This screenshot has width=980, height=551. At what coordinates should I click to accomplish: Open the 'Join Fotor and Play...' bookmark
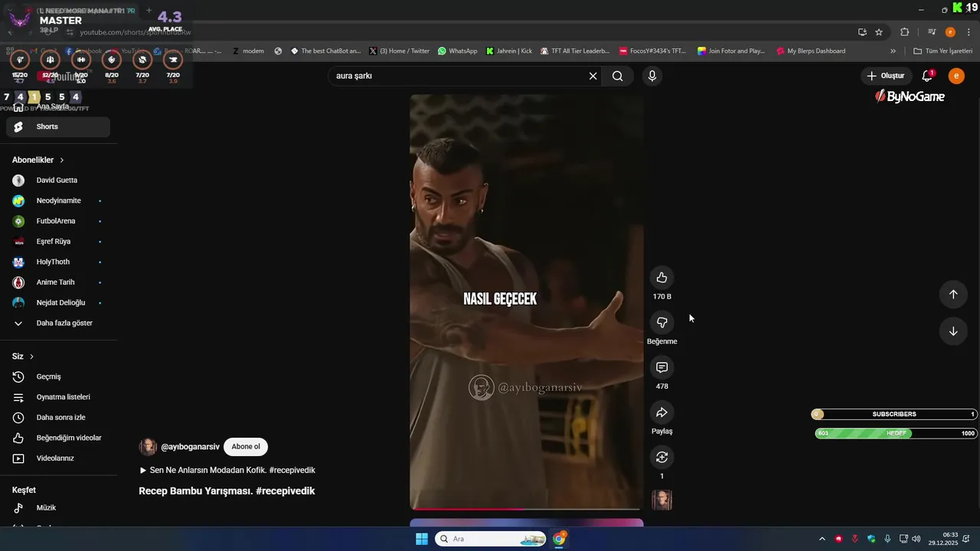tap(731, 51)
